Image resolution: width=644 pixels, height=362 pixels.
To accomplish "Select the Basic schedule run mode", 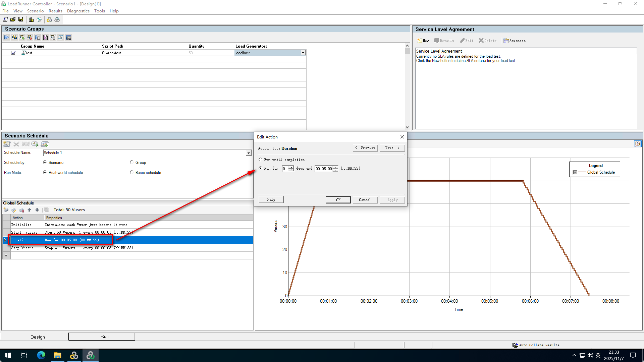I will tap(132, 172).
